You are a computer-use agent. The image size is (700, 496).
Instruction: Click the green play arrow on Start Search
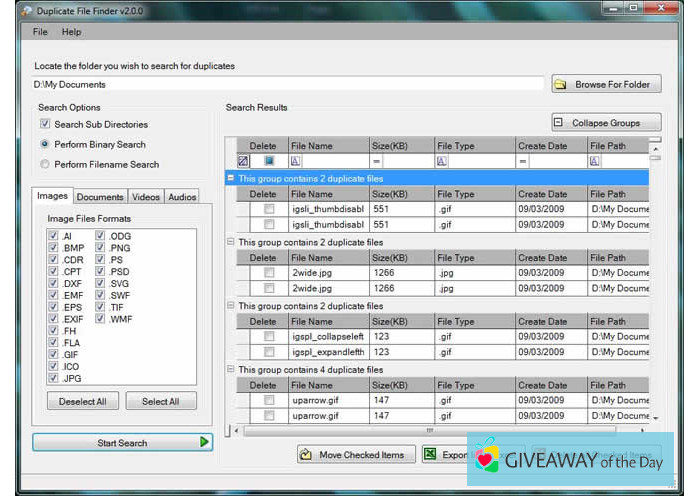[204, 442]
